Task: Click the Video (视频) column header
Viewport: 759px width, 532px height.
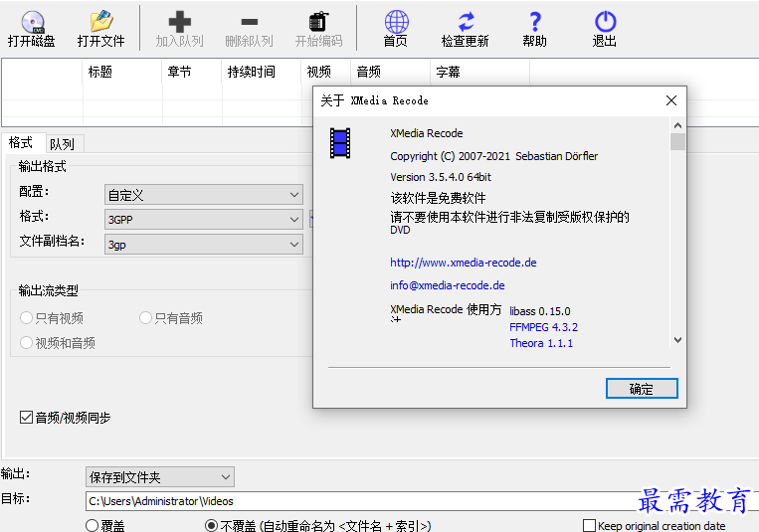Action: click(x=326, y=72)
